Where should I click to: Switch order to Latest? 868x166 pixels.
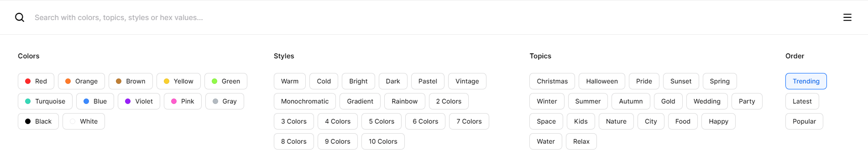click(802, 101)
